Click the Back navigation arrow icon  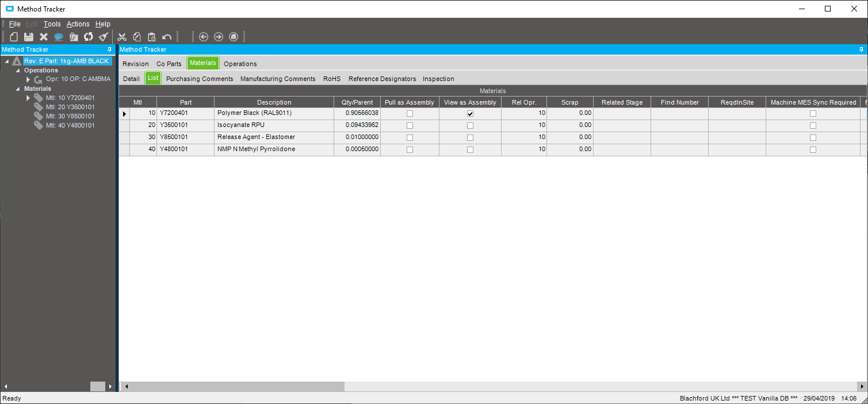[x=204, y=37]
